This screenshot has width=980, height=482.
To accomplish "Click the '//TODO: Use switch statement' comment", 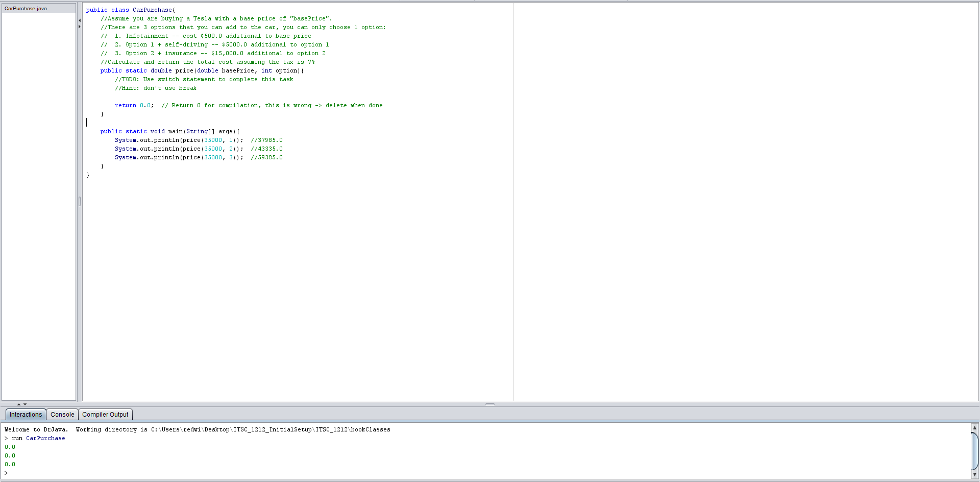I will click(204, 79).
